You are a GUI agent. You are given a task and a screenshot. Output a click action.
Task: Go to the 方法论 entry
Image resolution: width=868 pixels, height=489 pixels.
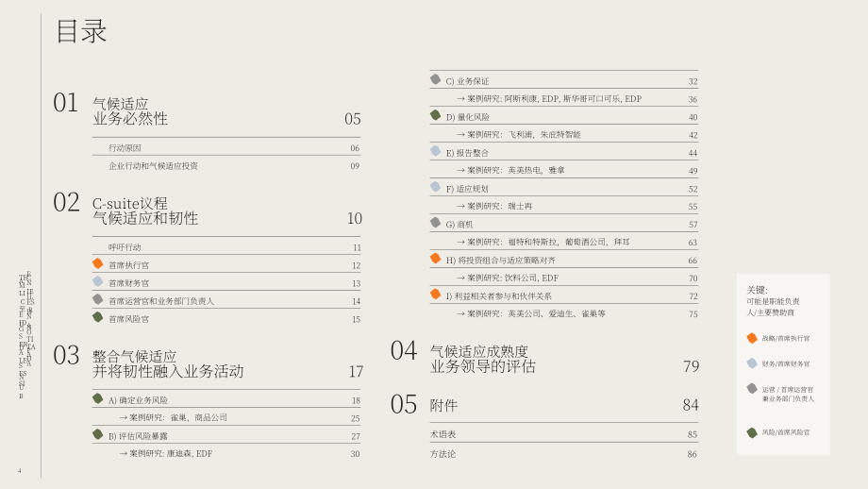click(442, 454)
